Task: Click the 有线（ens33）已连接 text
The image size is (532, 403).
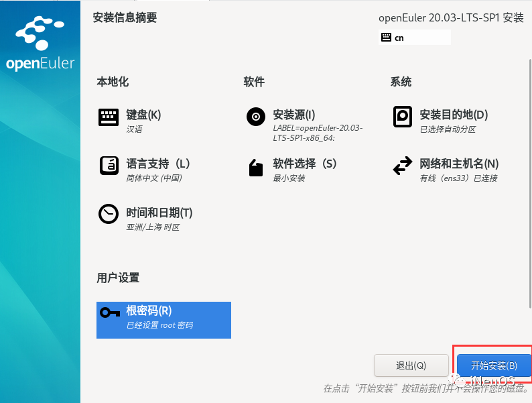Action: 459,178
